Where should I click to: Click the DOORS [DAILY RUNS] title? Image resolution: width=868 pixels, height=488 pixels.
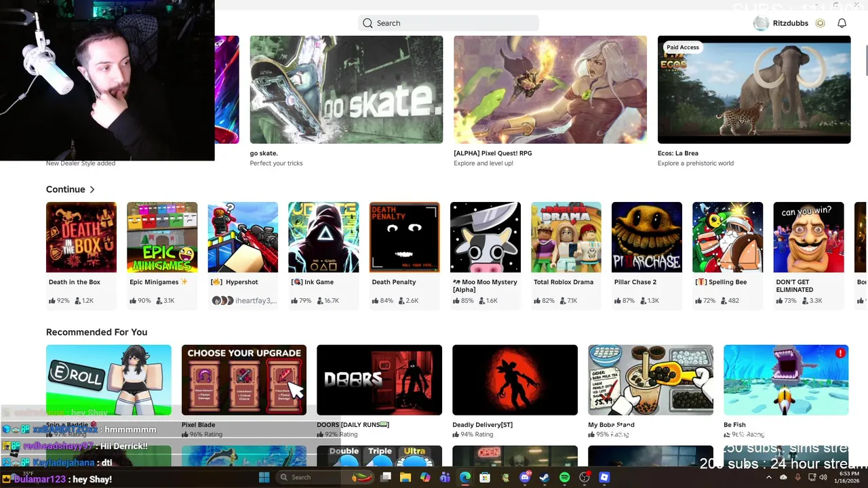click(353, 425)
